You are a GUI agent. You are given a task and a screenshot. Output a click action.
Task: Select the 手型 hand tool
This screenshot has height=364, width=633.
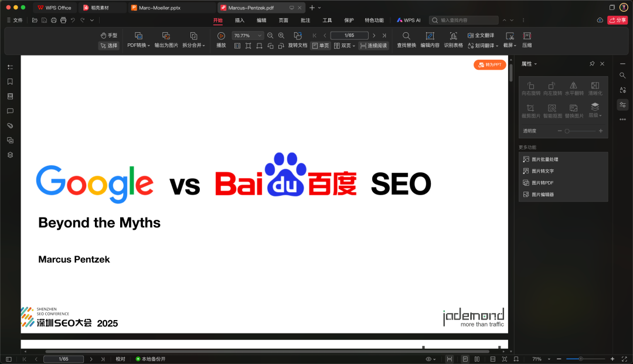pyautogui.click(x=109, y=36)
